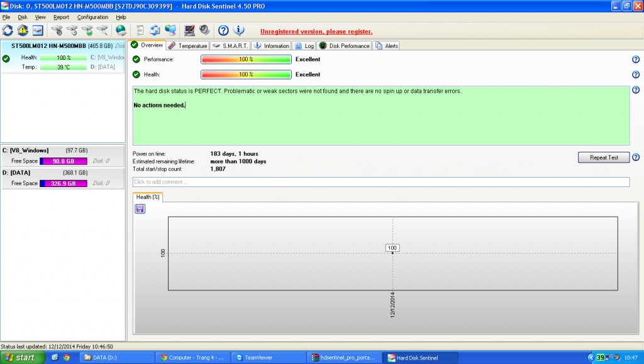644x364 pixels.
Task: Click the 'Unregistered version, please register' link
Action: coord(316,31)
